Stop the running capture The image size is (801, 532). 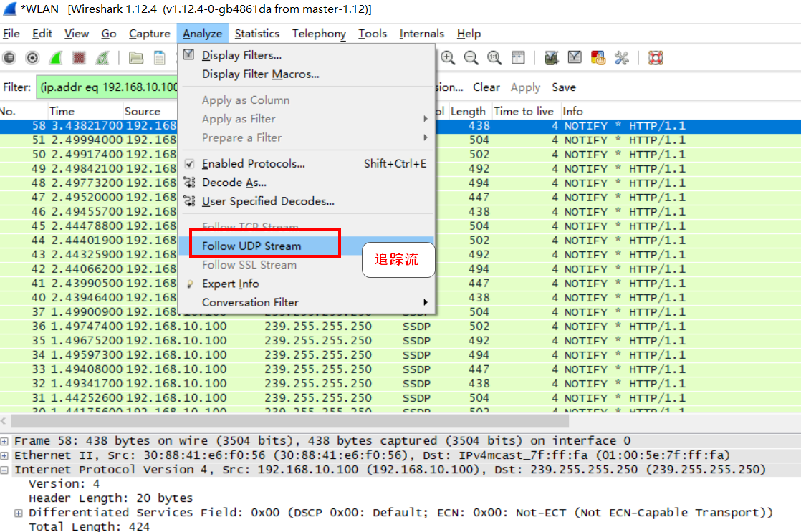(78, 58)
